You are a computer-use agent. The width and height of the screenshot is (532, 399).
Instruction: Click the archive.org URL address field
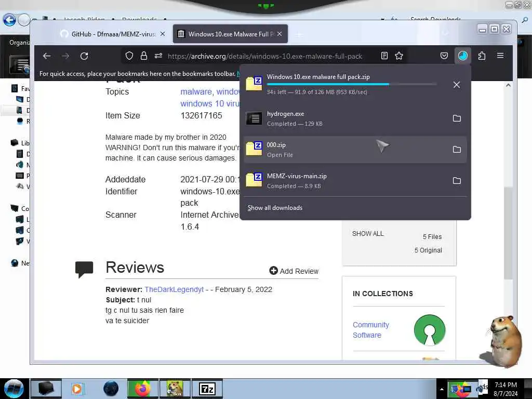264,56
